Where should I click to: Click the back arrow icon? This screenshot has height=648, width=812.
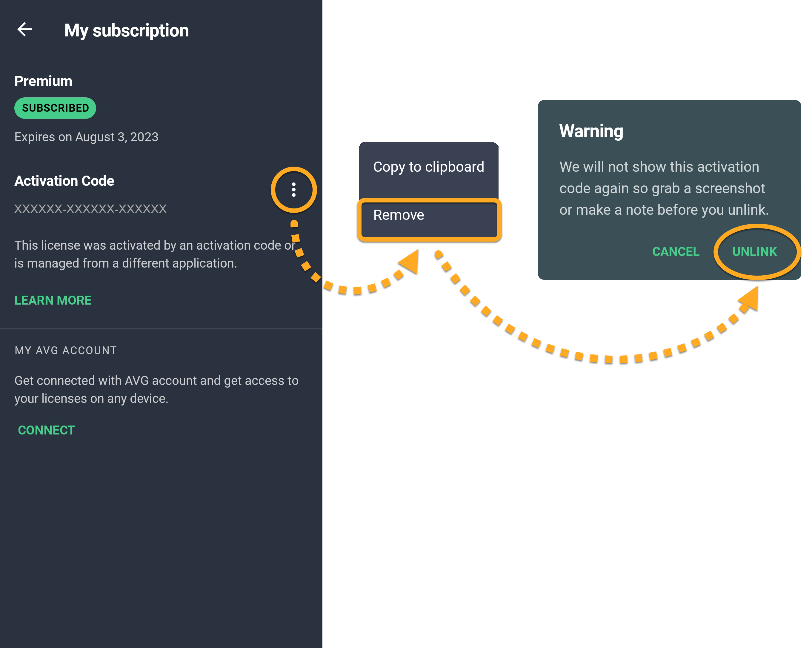click(25, 30)
